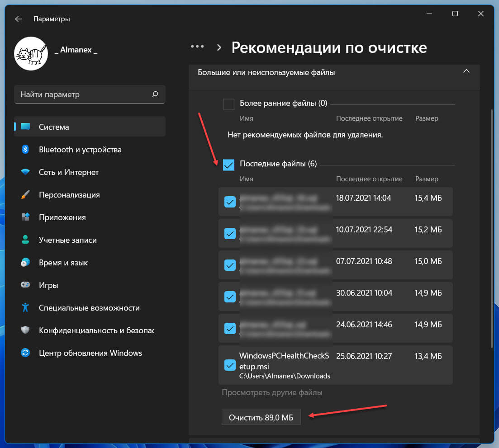
Task: Collapse Большие или неиспользуемые файлы section
Action: [466, 71]
